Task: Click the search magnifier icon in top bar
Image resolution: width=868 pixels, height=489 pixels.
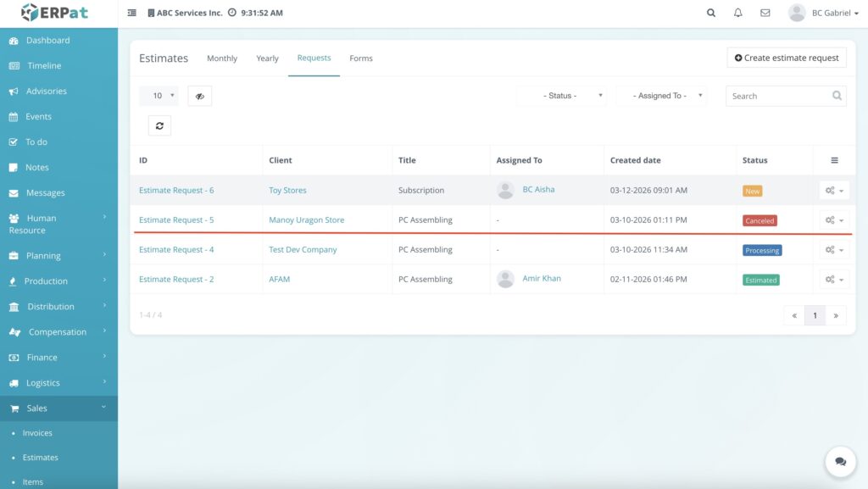Action: tap(711, 13)
